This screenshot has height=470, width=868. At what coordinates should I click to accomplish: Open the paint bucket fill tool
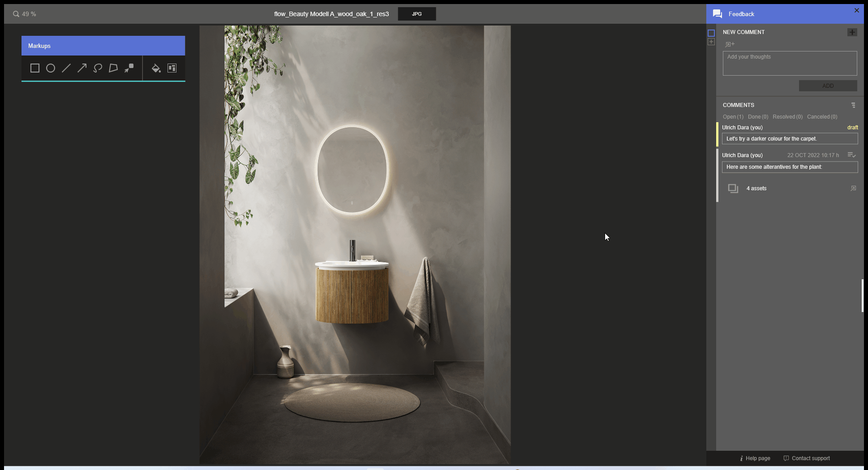click(156, 68)
